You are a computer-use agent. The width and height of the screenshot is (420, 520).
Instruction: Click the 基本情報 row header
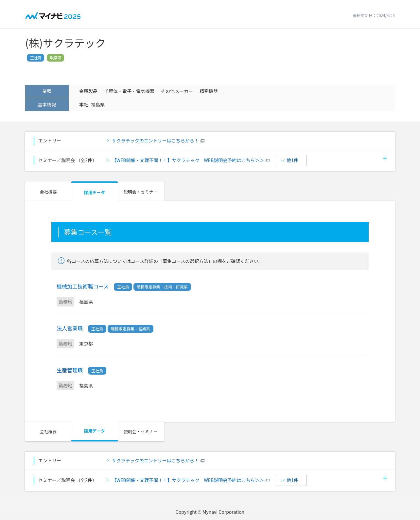pyautogui.click(x=47, y=105)
